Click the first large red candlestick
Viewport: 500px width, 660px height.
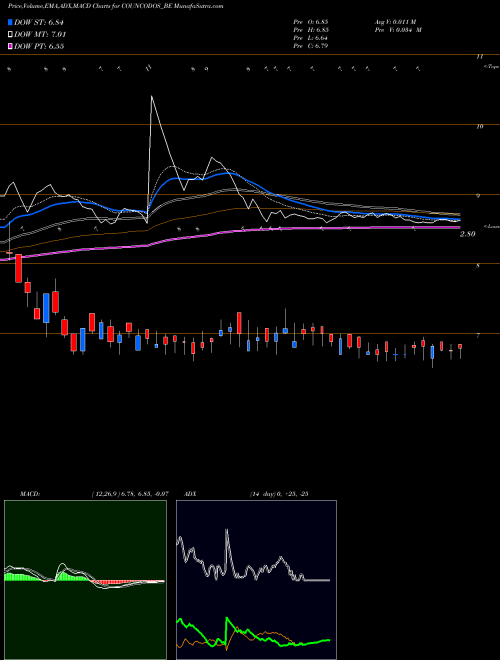tap(19, 268)
